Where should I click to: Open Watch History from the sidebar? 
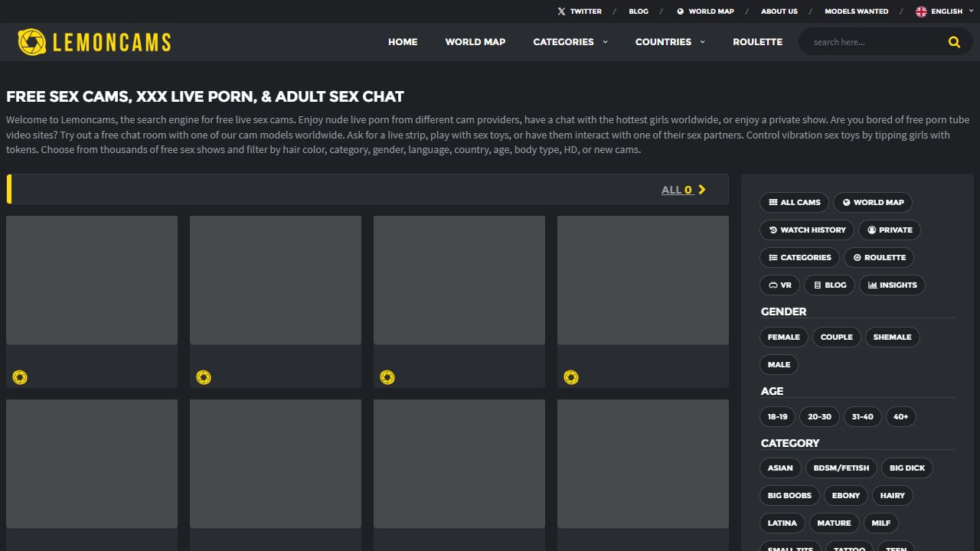tap(807, 230)
